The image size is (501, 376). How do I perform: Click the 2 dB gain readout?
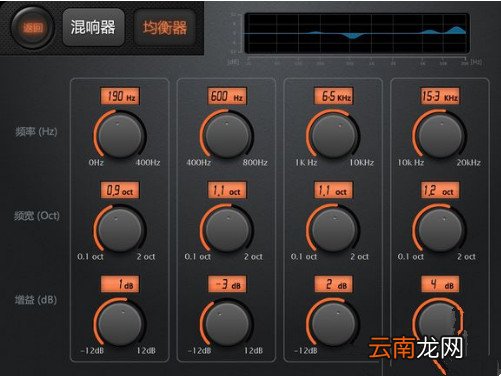pos(334,284)
